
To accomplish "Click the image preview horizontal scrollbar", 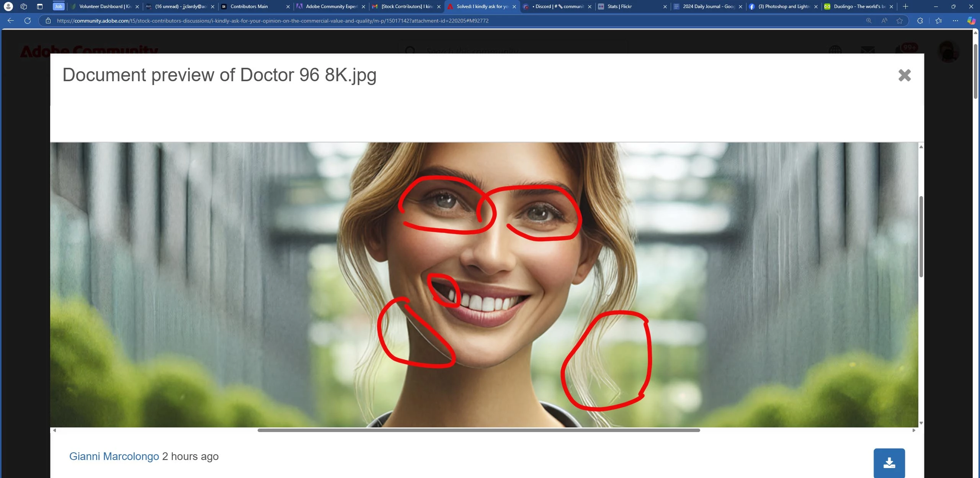I will [x=479, y=430].
